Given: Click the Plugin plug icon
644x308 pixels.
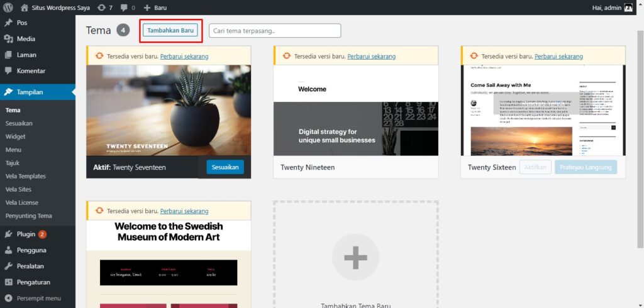Looking at the screenshot, I should (x=8, y=234).
